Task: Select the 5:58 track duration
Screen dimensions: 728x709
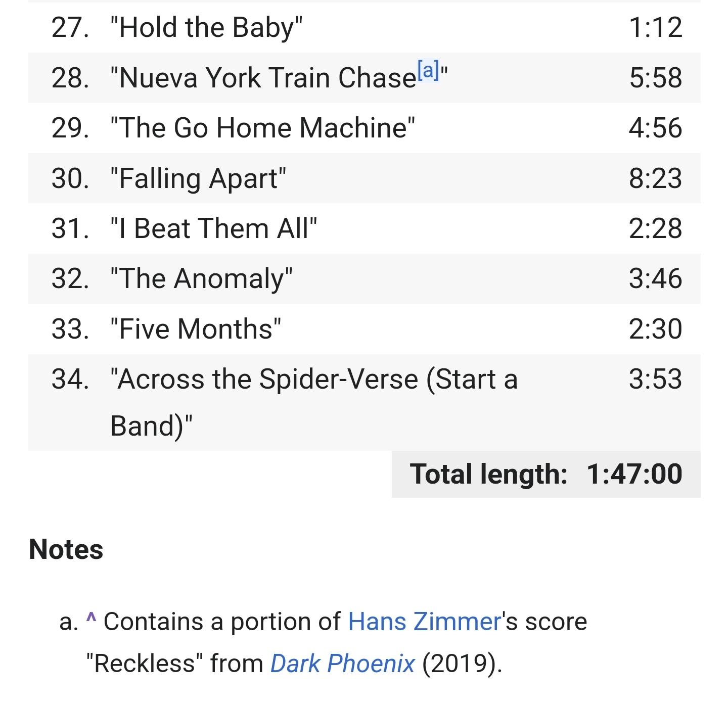Action: (655, 78)
